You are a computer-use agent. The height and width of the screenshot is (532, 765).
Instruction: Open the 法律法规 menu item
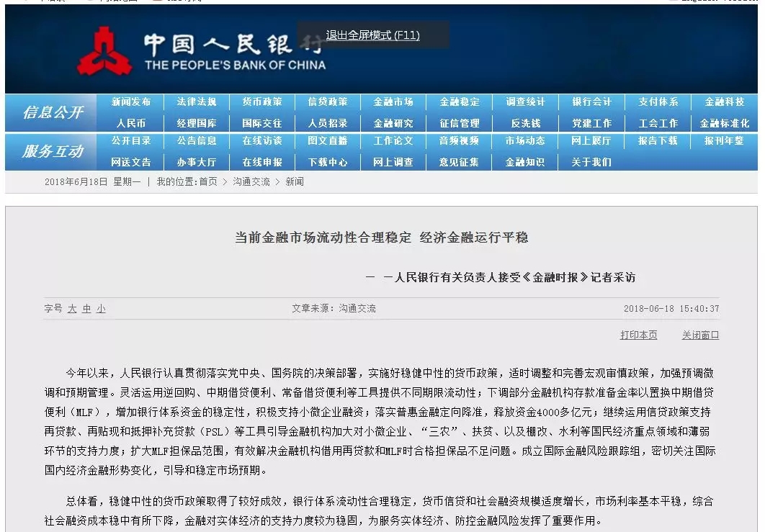[197, 102]
